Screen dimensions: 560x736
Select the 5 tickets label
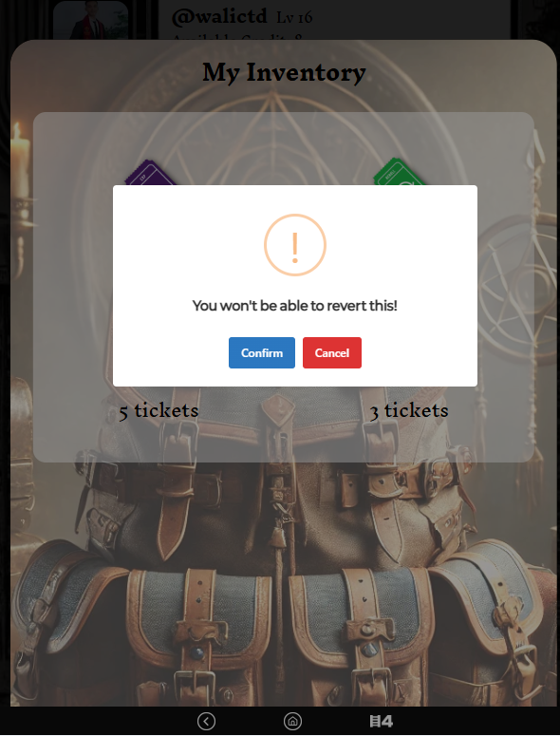click(x=159, y=410)
